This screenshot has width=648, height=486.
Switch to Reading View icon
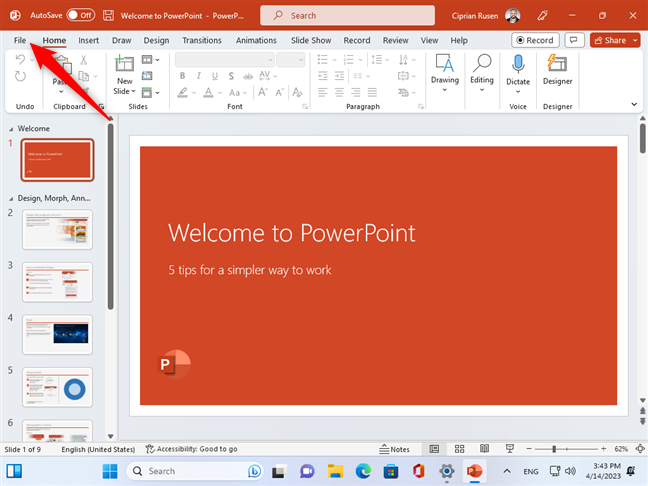point(484,449)
